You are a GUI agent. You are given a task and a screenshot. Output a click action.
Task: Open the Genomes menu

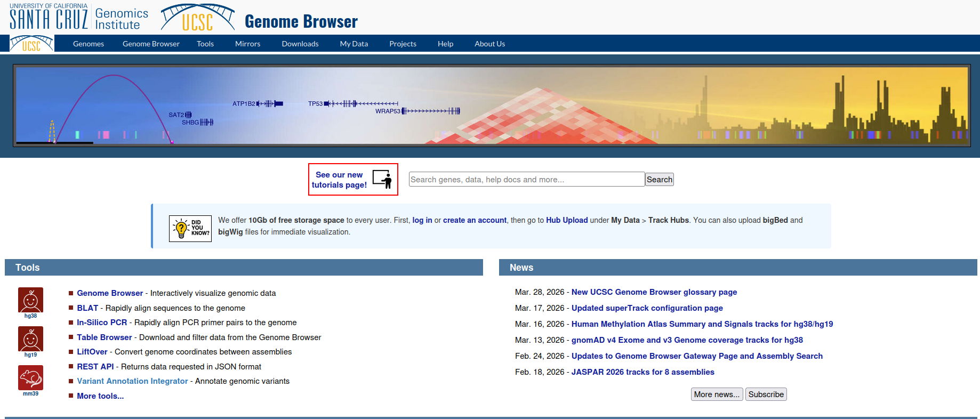[x=89, y=44]
